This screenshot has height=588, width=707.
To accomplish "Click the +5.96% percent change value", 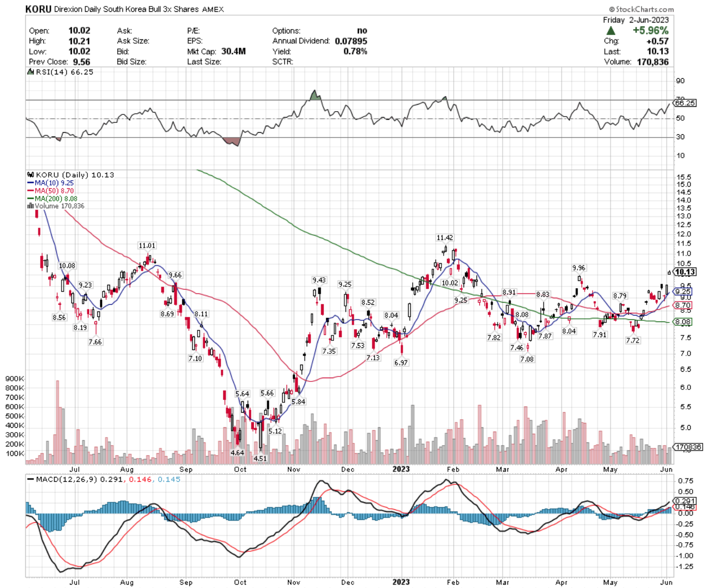I will [650, 31].
